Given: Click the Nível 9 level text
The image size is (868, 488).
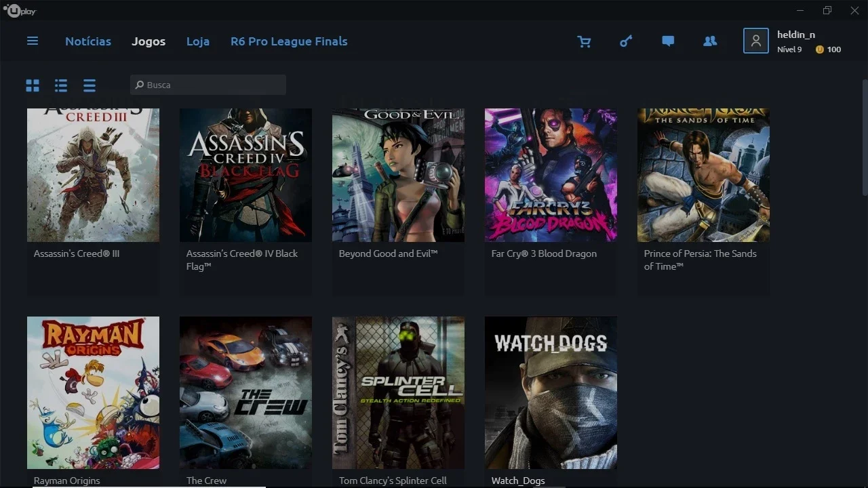Looking at the screenshot, I should pos(789,49).
